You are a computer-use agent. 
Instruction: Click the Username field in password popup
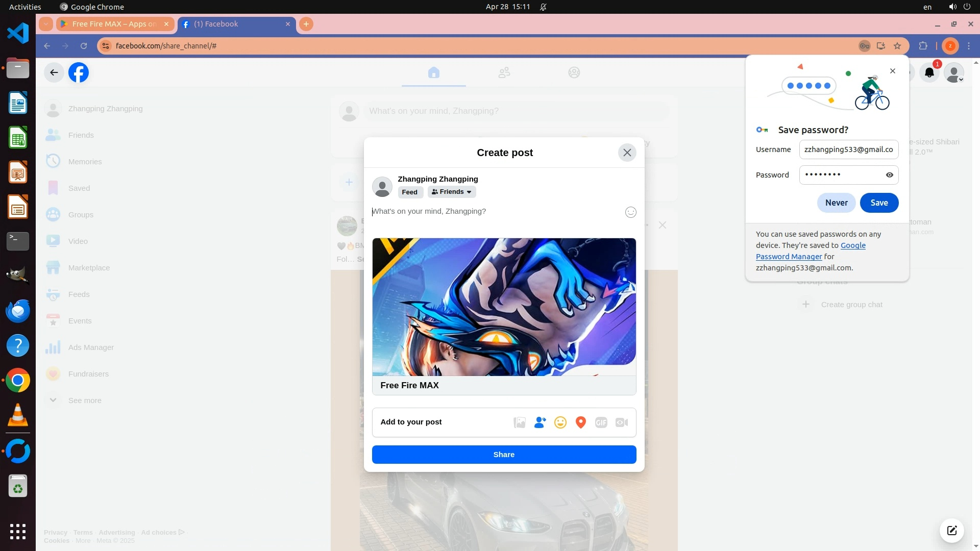(848, 149)
